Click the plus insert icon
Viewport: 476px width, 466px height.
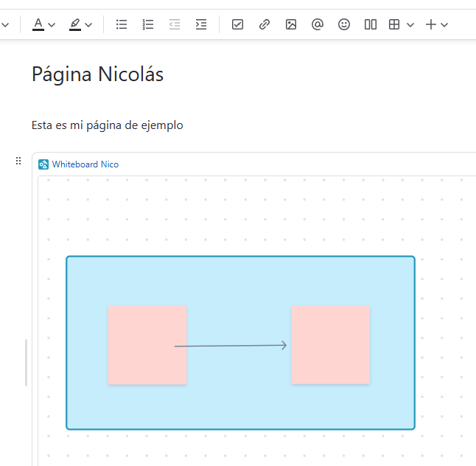(431, 24)
